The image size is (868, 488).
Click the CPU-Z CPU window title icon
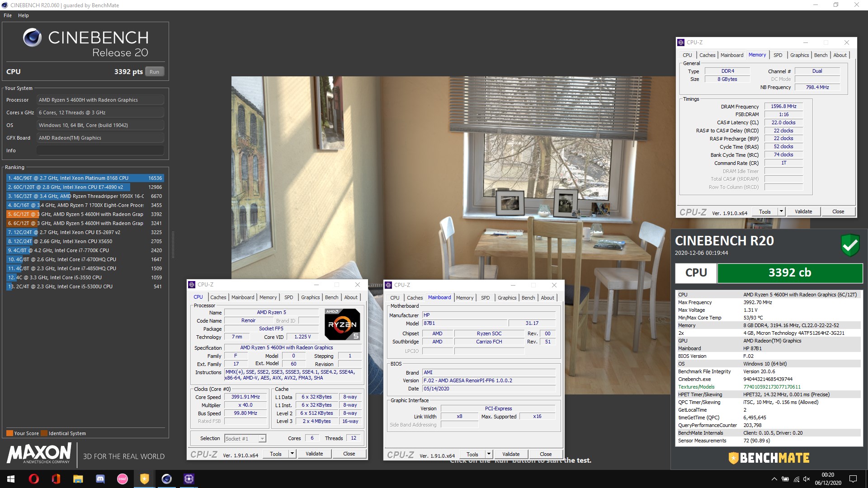click(x=192, y=285)
